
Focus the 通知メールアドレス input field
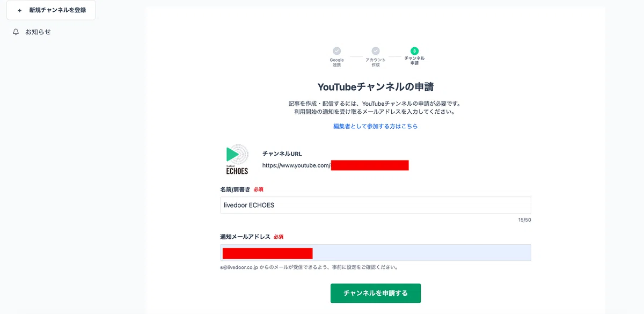[x=376, y=253]
